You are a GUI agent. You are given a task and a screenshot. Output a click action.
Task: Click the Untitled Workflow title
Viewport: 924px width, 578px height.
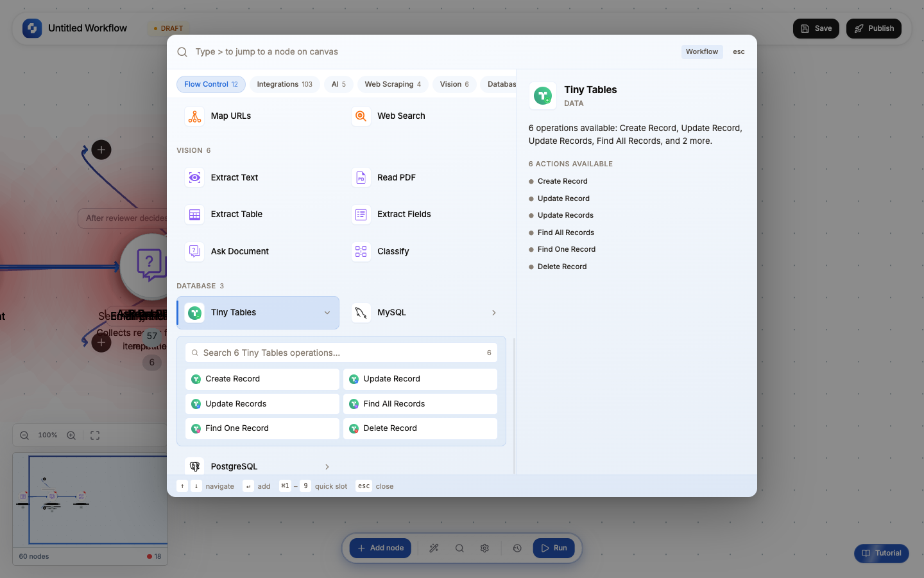(87, 28)
